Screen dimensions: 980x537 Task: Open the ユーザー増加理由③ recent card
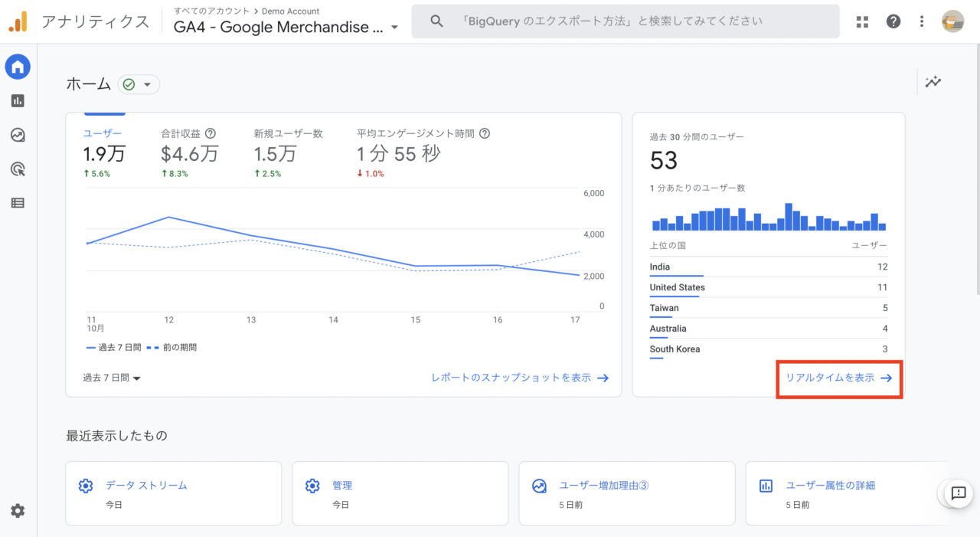point(627,493)
